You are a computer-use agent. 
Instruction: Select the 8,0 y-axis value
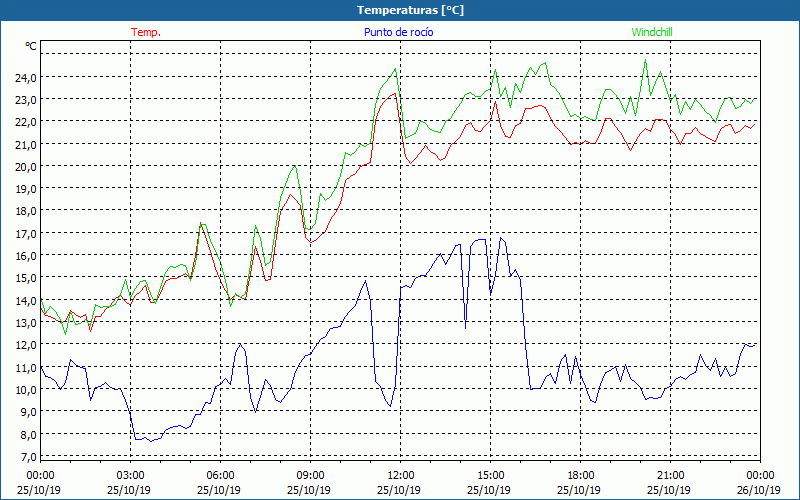click(x=29, y=435)
